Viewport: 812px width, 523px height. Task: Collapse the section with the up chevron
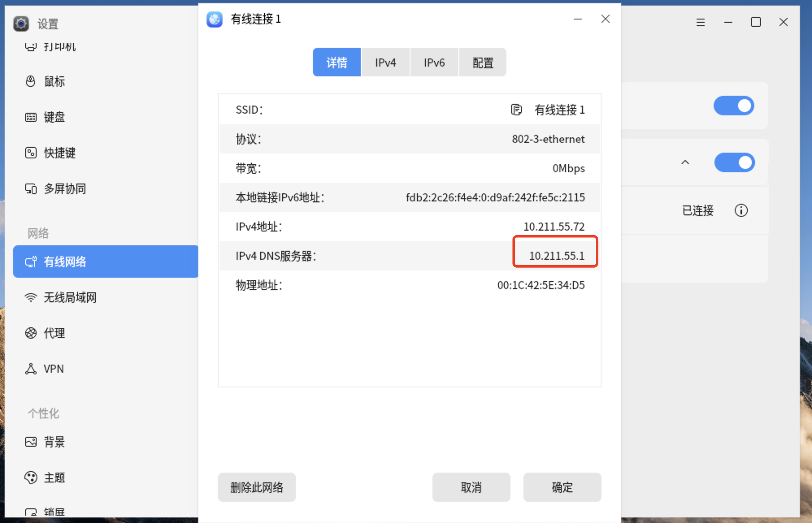pos(685,162)
